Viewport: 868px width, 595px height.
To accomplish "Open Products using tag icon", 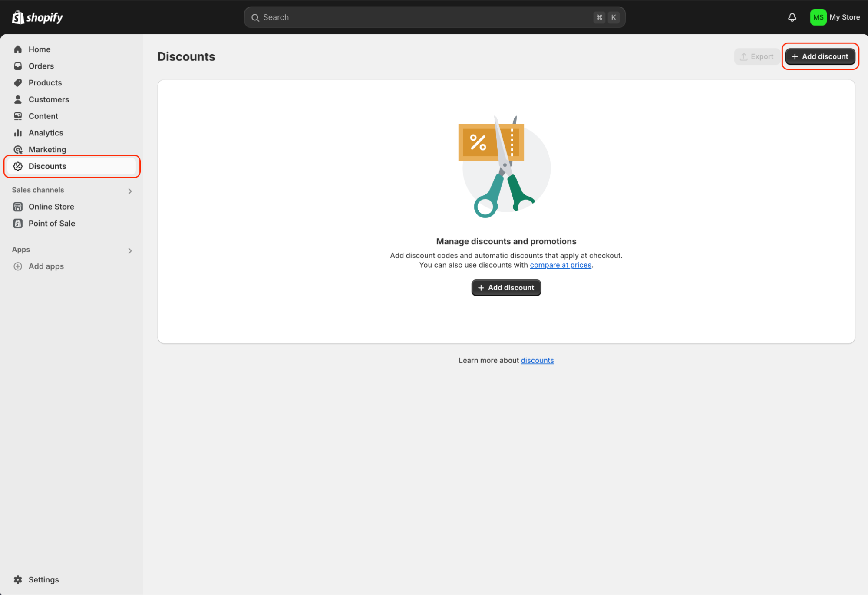I will pyautogui.click(x=18, y=82).
